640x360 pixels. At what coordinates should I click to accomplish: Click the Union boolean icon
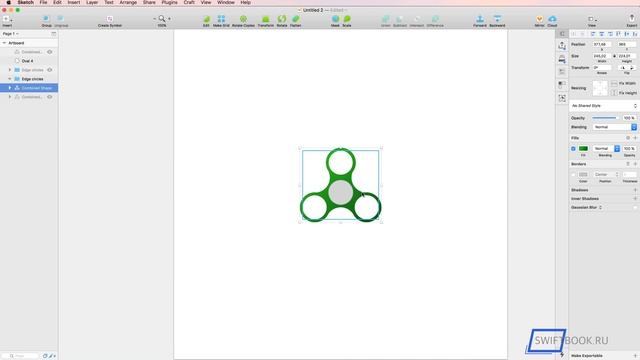[386, 19]
